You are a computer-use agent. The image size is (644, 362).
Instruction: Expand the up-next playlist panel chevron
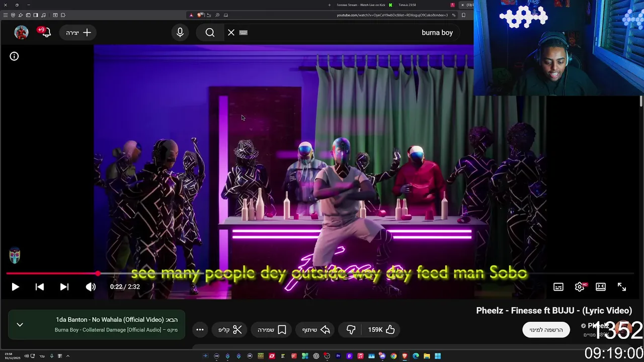tap(20, 325)
